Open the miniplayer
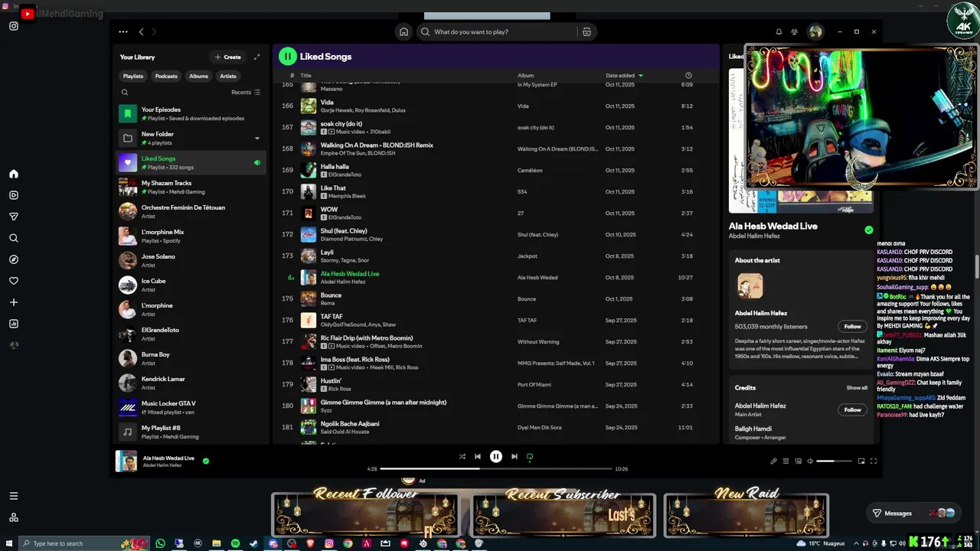Screen dimensions: 980x551 861,461
